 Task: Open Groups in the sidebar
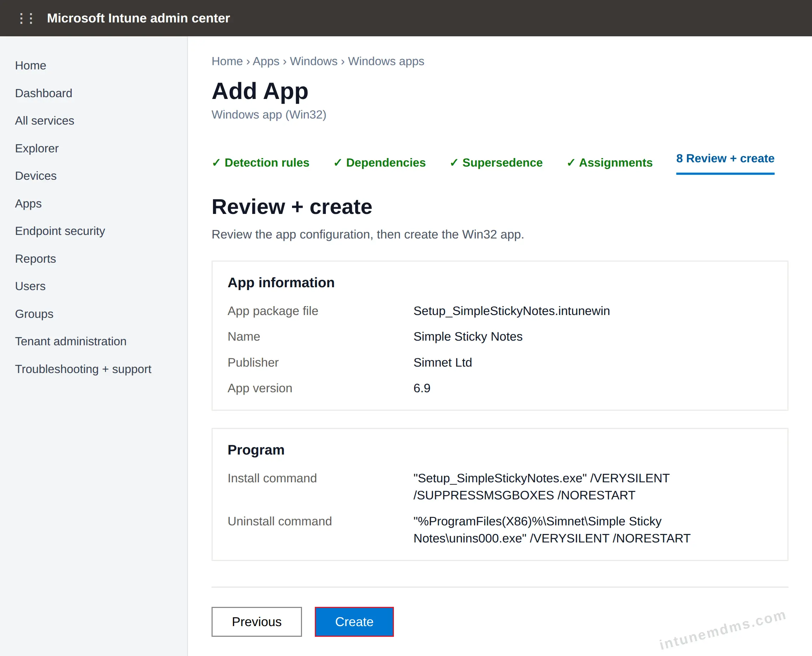[34, 314]
